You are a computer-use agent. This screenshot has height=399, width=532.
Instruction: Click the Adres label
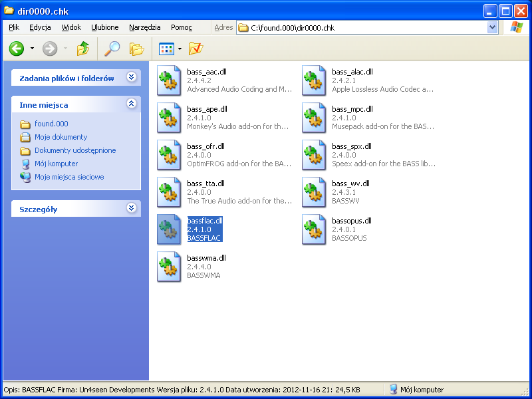[x=223, y=27]
